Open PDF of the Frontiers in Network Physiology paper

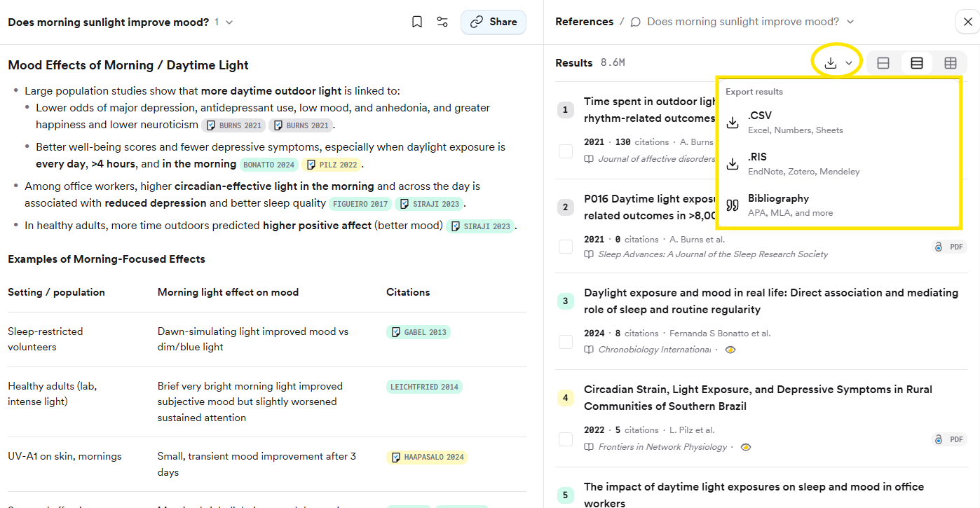point(950,439)
